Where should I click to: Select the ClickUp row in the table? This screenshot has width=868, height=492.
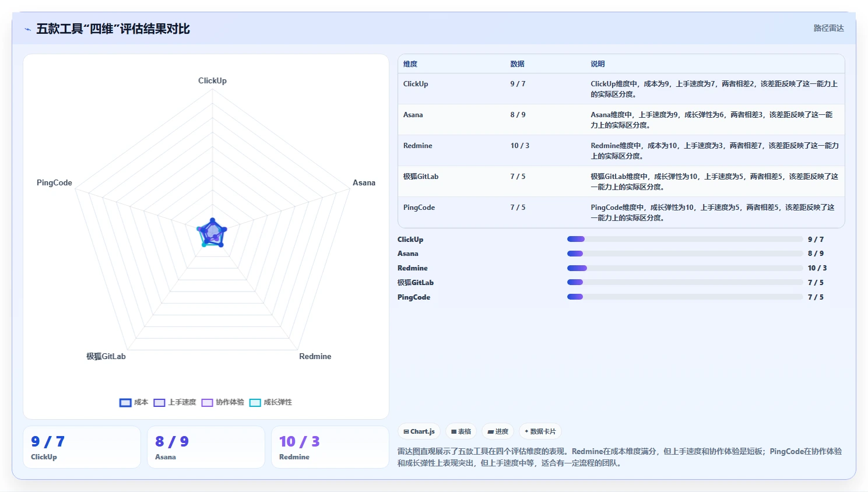(x=621, y=89)
